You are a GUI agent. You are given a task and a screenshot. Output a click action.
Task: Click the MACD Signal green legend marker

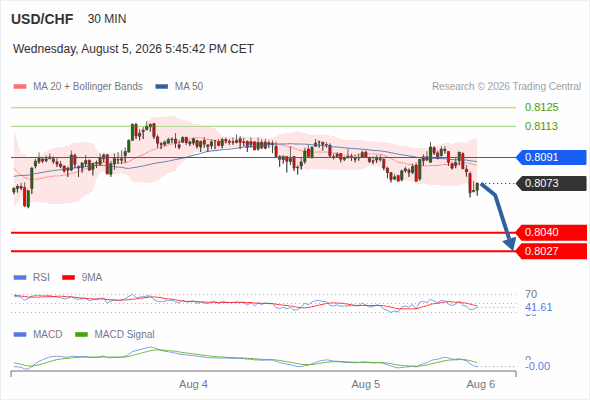tap(82, 334)
